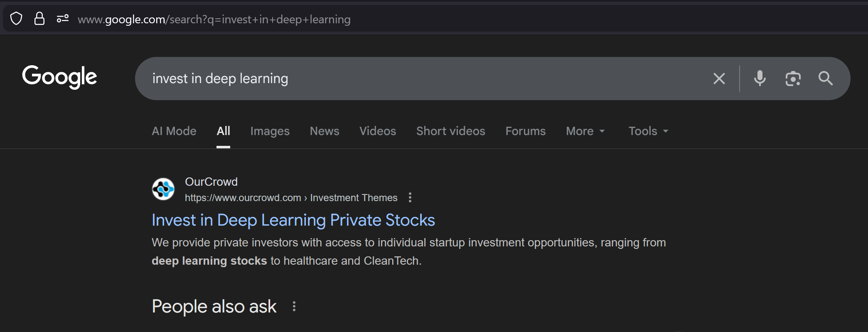Click the Google logo
Viewport: 868px width, 332px height.
click(59, 77)
